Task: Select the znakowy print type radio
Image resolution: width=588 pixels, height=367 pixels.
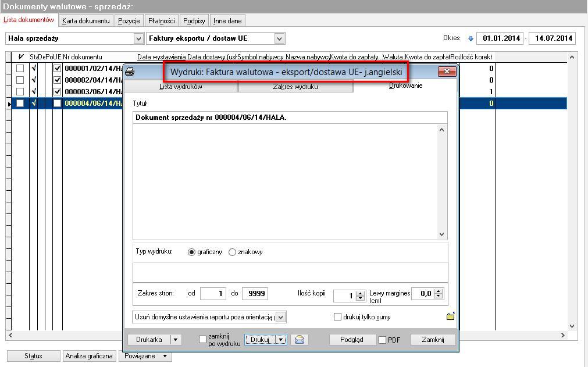Action: [x=232, y=252]
